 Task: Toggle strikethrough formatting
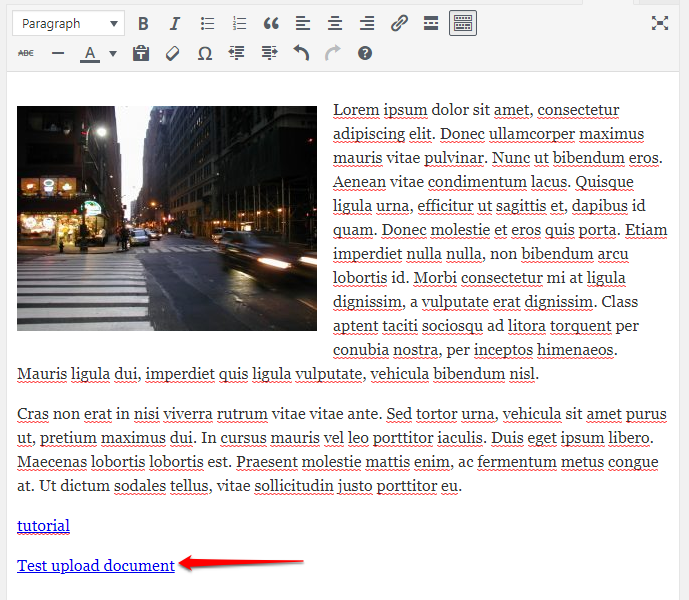(26, 54)
